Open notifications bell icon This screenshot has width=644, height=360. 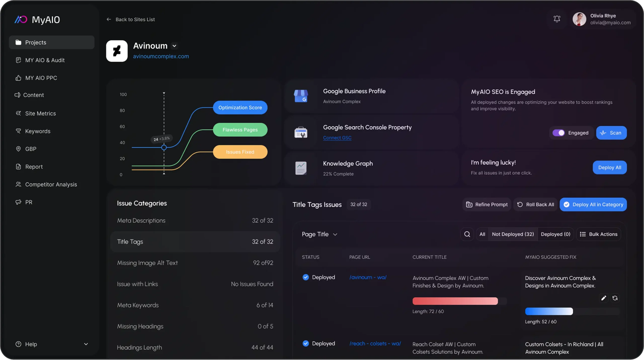[557, 19]
